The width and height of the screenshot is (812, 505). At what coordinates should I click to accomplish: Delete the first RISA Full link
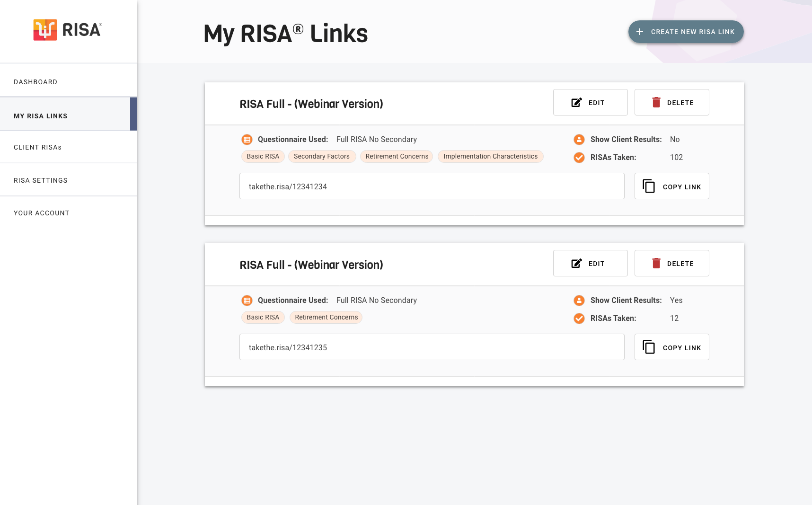[x=671, y=102]
